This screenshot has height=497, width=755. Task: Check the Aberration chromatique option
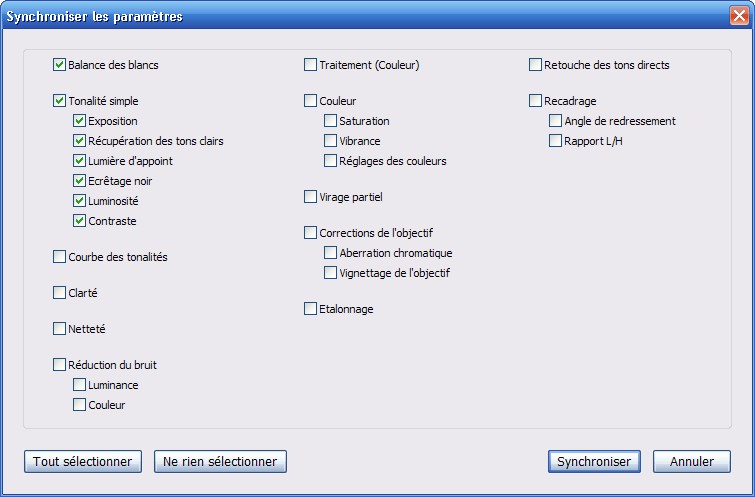pyautogui.click(x=330, y=253)
